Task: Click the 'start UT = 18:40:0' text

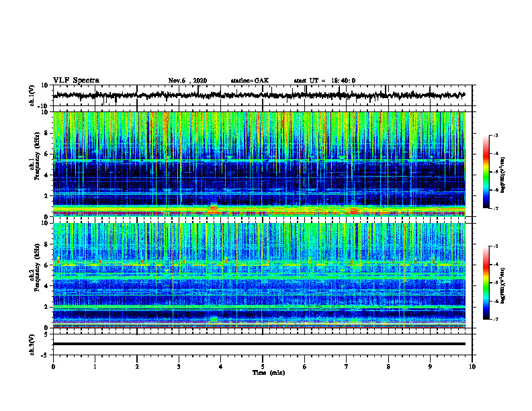Action: click(324, 81)
